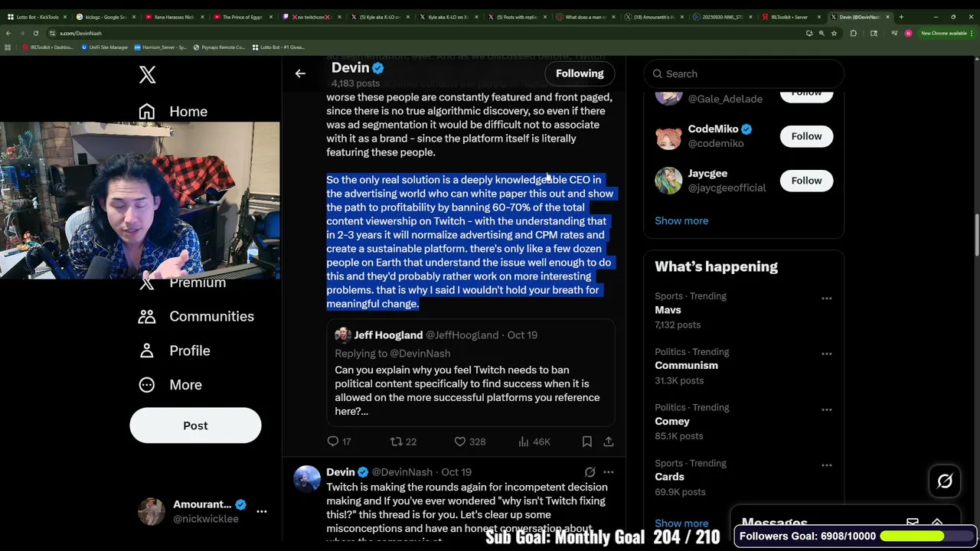This screenshot has width=980, height=551.
Task: Open Jeff Hoogland's quoted post name
Action: click(388, 335)
